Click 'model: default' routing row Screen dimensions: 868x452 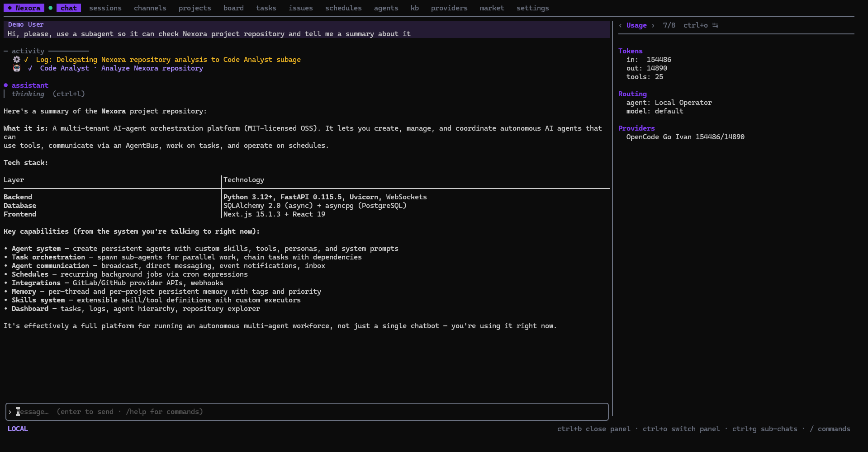pyautogui.click(x=655, y=111)
